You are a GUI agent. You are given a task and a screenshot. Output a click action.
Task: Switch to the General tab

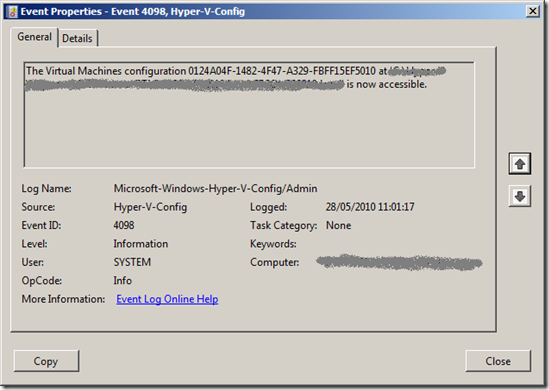click(34, 37)
